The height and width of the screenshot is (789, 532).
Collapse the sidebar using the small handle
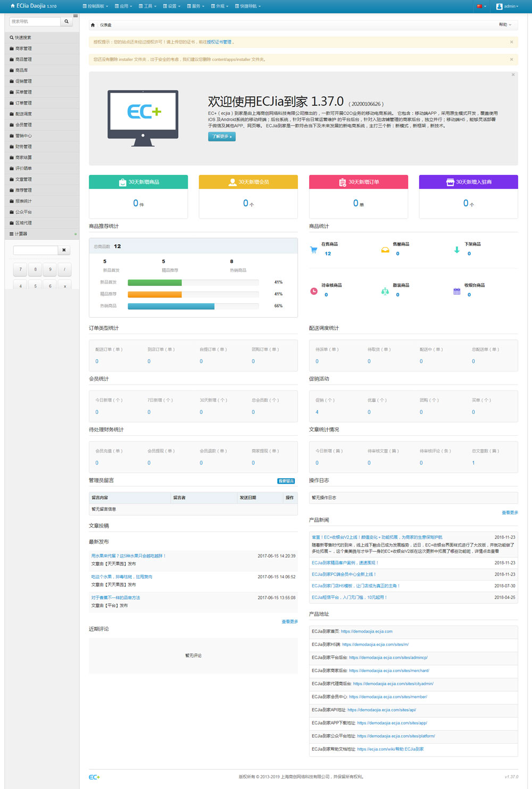click(x=76, y=16)
